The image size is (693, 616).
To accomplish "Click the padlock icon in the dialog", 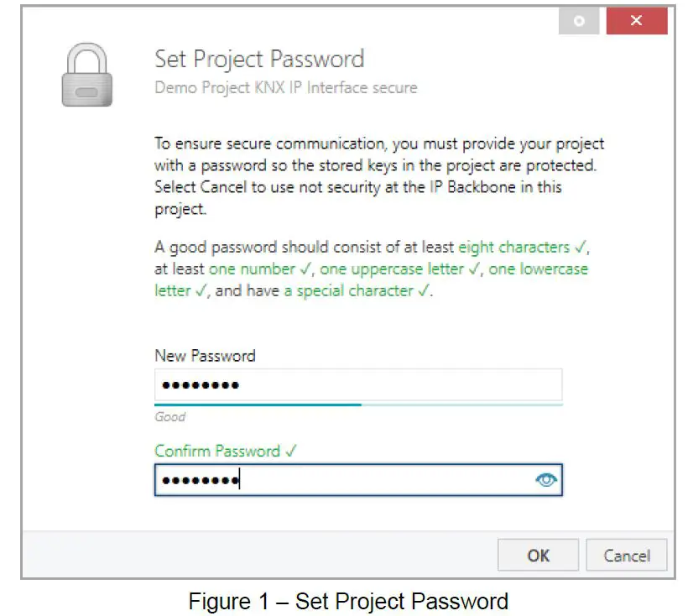I will (x=87, y=76).
